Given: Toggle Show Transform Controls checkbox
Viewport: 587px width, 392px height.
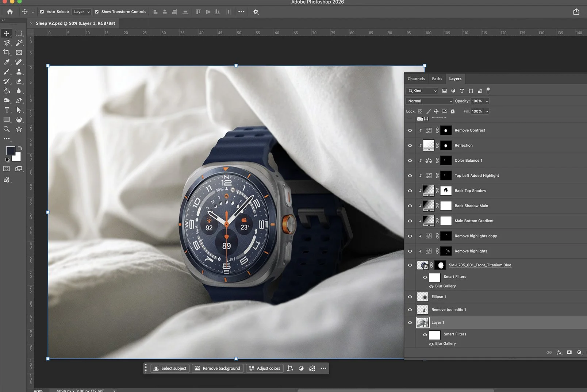Looking at the screenshot, I should pyautogui.click(x=97, y=12).
